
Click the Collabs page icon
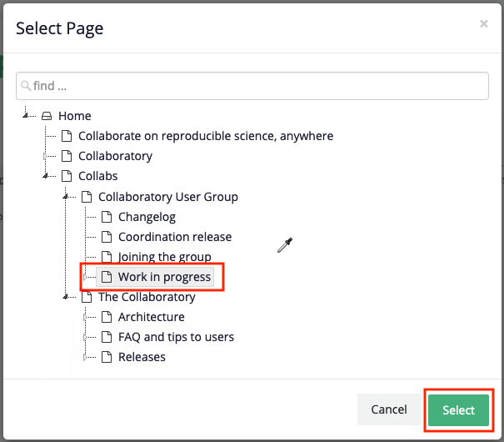67,177
